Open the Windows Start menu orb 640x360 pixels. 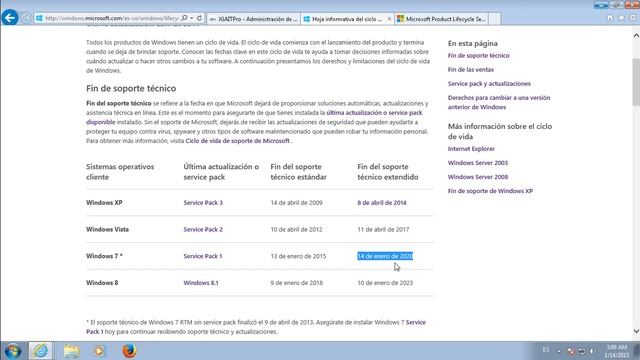tap(13, 351)
